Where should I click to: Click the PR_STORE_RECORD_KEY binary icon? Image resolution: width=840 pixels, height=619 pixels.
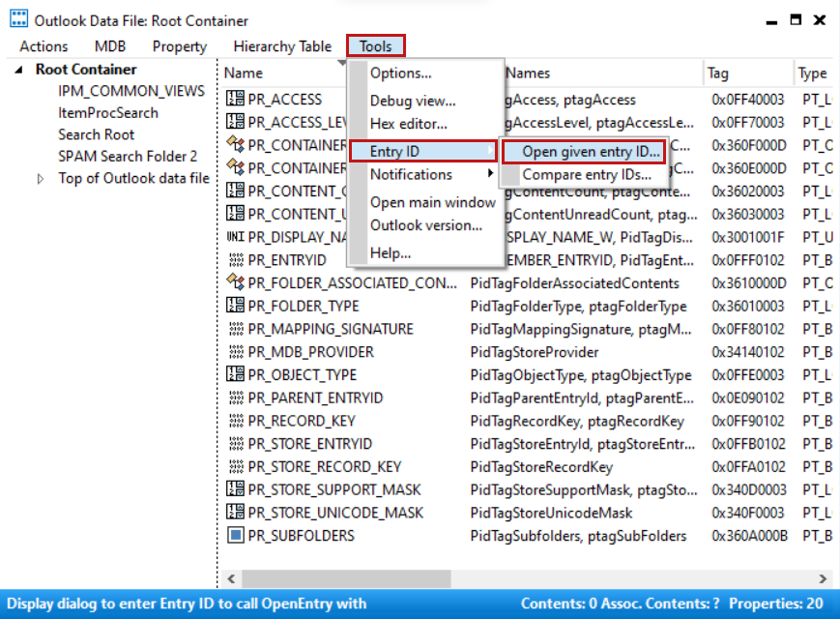click(x=236, y=467)
